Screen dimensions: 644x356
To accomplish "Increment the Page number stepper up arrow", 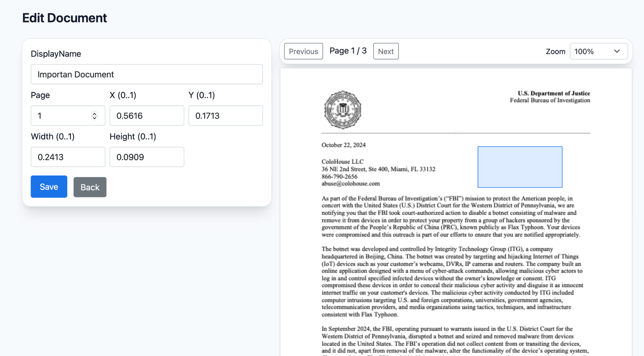I will coord(94,114).
